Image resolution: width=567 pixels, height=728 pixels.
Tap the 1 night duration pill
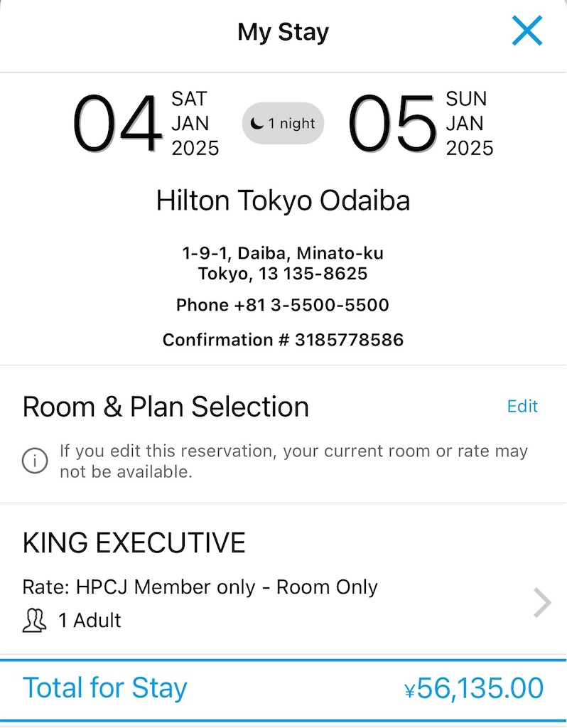pyautogui.click(x=283, y=124)
